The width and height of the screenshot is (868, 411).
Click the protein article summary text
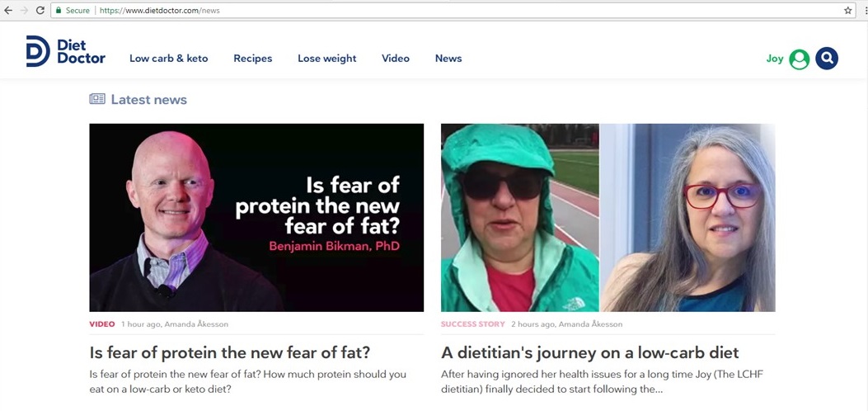[x=248, y=381]
